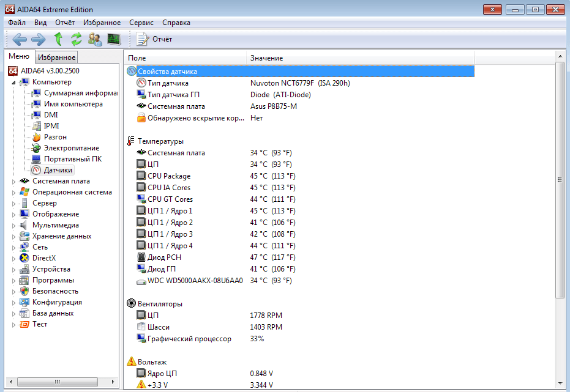The height and width of the screenshot is (392, 570).
Task: Click the Мультимедиа speaker icon
Action: [24, 225]
